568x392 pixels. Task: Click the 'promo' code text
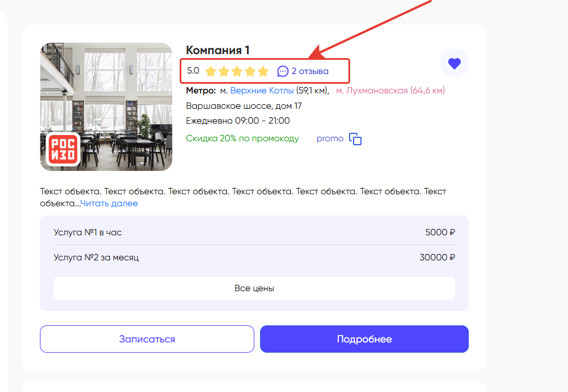click(330, 138)
